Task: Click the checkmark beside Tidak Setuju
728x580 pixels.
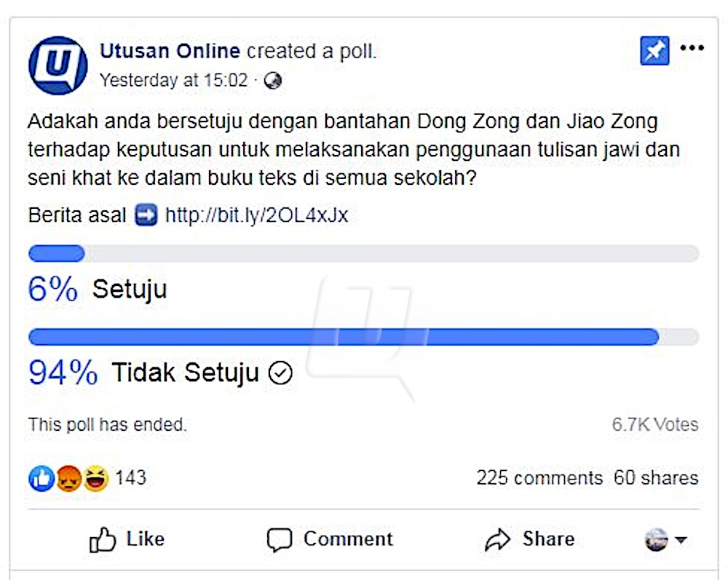Action: click(280, 373)
